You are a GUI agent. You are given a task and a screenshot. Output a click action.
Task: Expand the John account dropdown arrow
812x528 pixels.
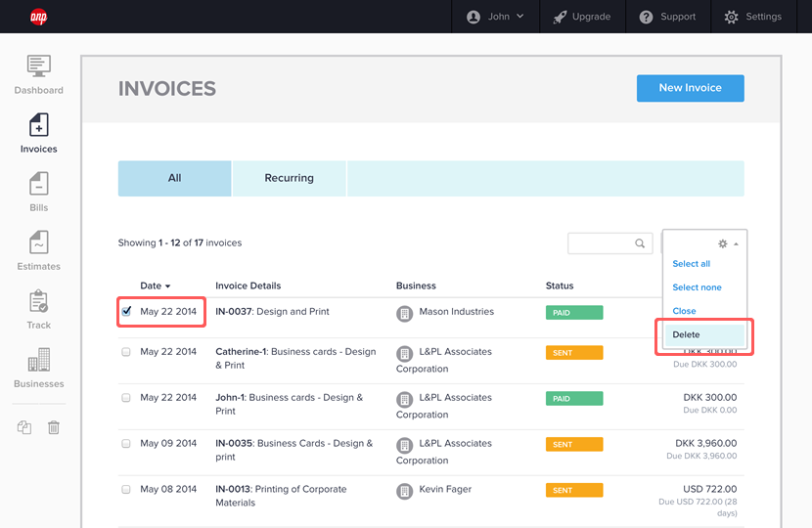519,17
